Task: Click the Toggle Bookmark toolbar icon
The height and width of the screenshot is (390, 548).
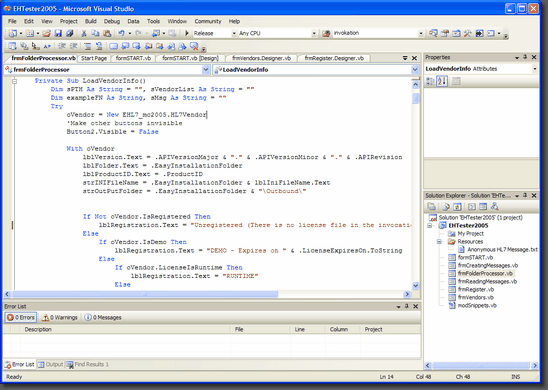Action: tap(113, 46)
